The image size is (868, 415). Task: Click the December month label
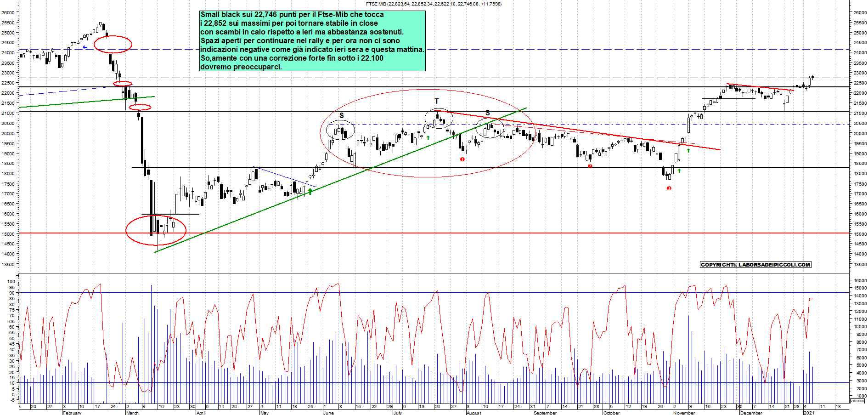click(x=751, y=413)
